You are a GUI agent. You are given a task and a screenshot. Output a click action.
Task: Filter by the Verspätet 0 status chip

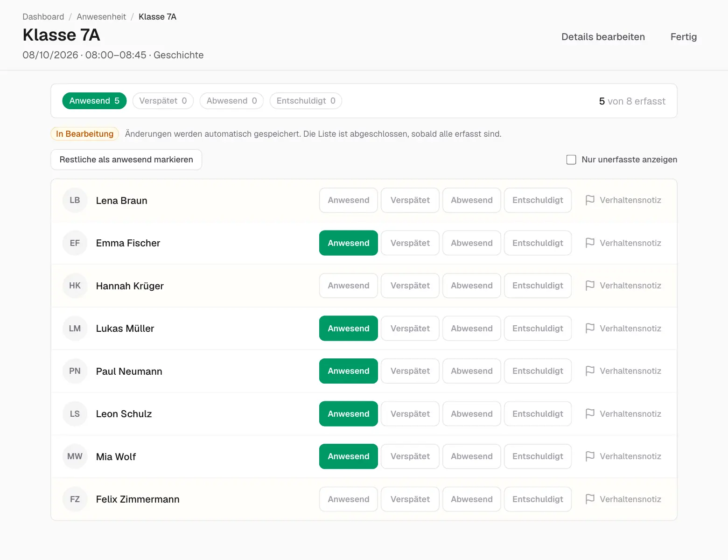163,101
